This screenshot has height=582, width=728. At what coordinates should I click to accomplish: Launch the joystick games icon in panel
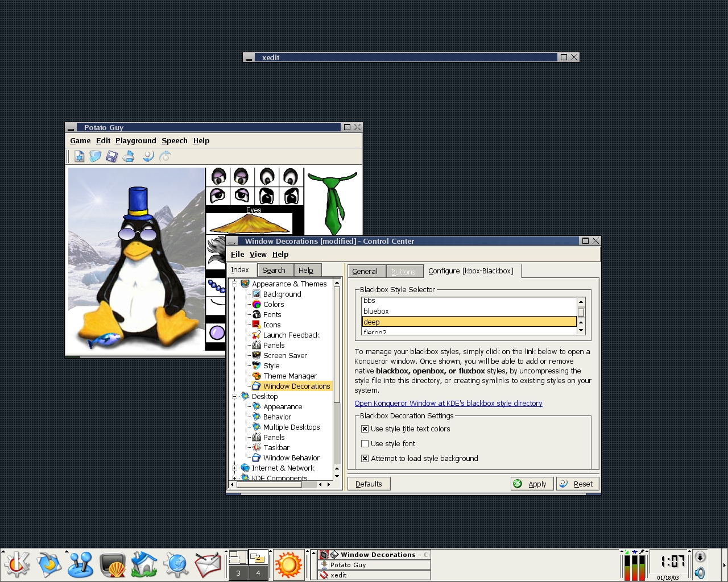80,564
